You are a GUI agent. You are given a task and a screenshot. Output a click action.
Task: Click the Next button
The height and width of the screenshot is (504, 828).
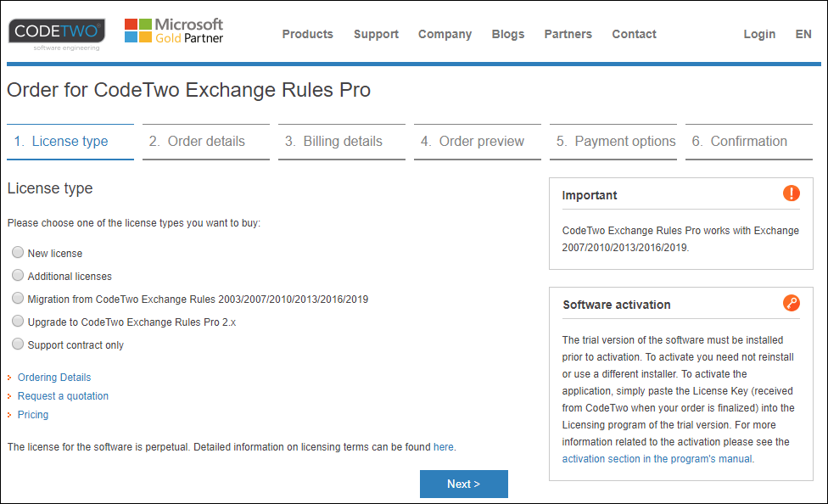[464, 484]
